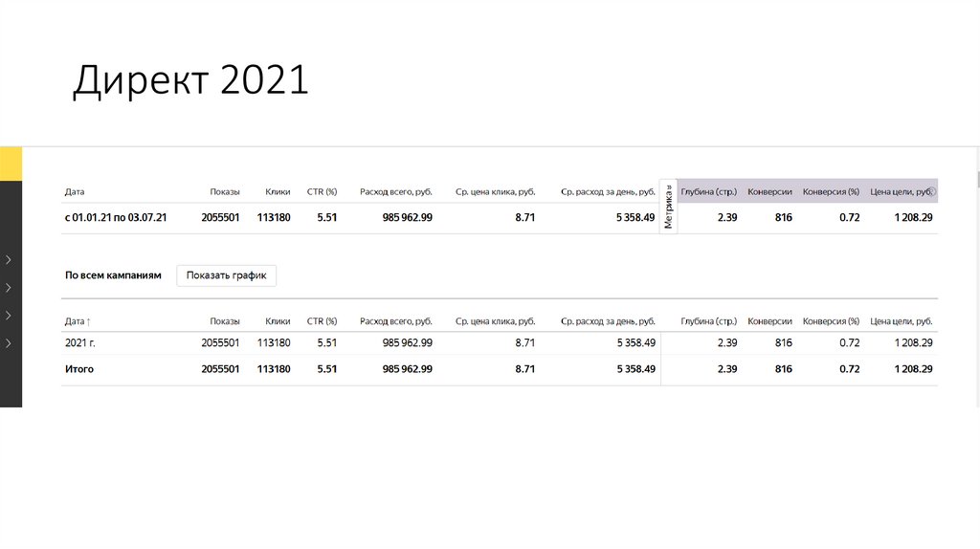The height and width of the screenshot is (549, 980).
Task: Click the page scrollbar thumb at right edge
Action: pyautogui.click(x=978, y=179)
